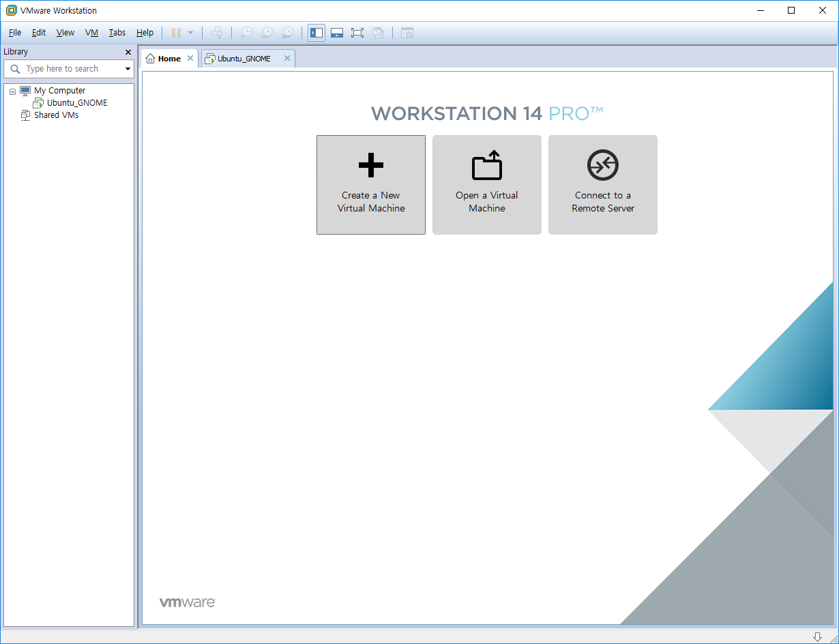Toggle the thumbnail bar toolbar icon
This screenshot has height=644, width=839.
(x=337, y=33)
